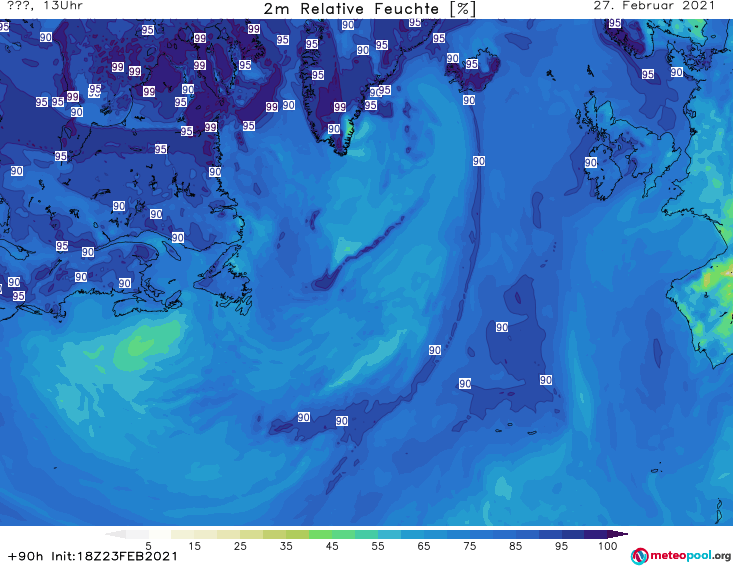
Task: Click the legend value '25'
Action: click(x=240, y=546)
